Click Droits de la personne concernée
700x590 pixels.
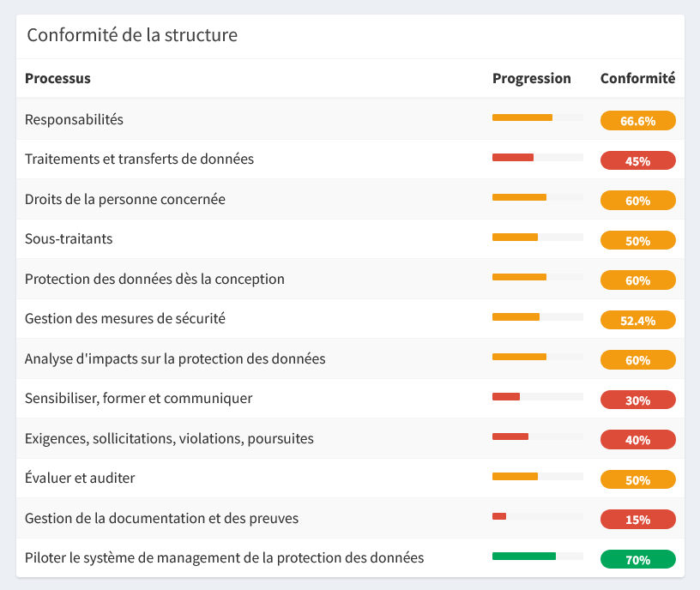(x=124, y=199)
